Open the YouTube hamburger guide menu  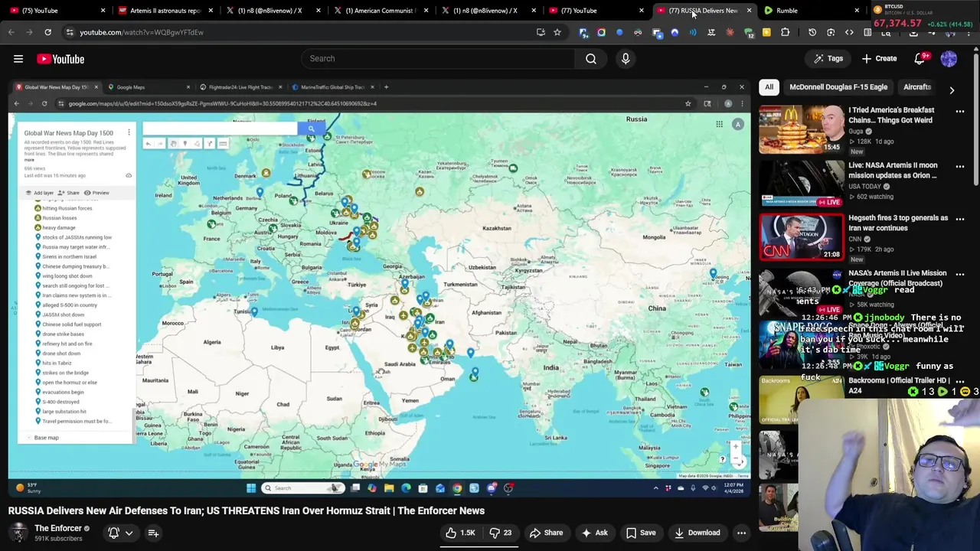(x=18, y=59)
